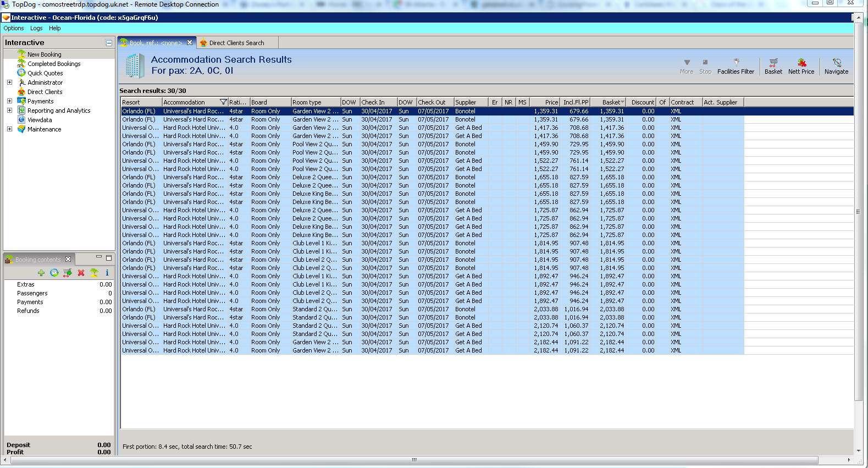Expand the Maintenance tree node
This screenshot has width=868, height=468.
tap(9, 129)
